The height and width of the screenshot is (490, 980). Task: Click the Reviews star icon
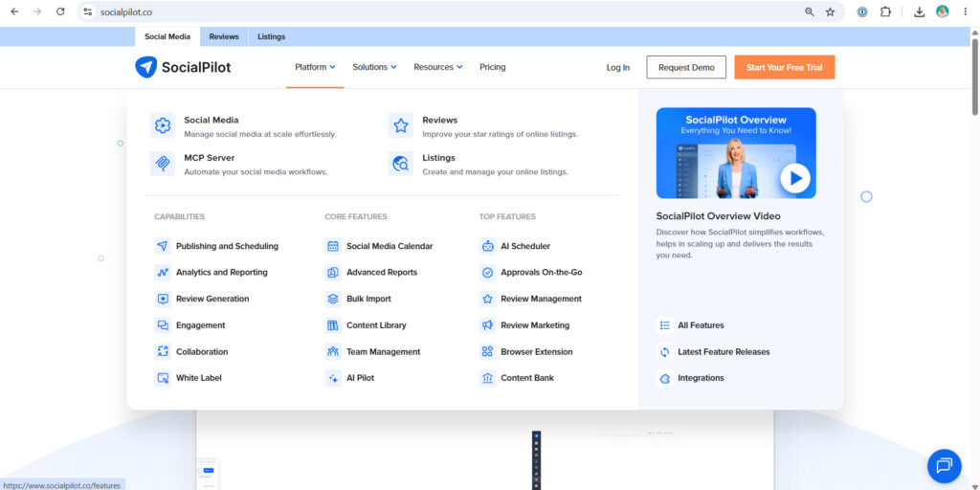pyautogui.click(x=401, y=125)
